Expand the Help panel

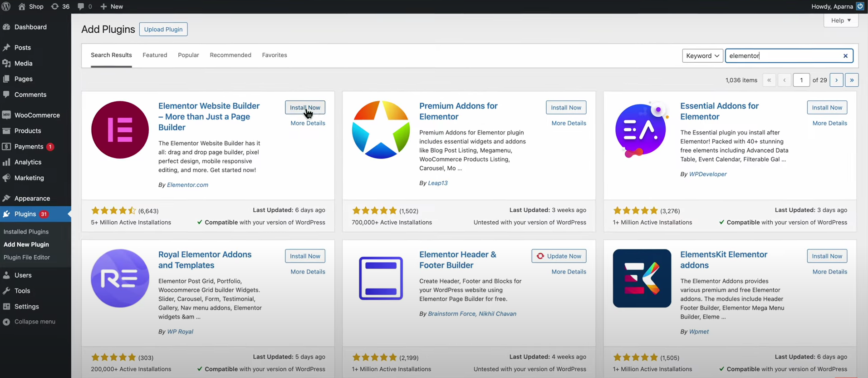coord(841,20)
